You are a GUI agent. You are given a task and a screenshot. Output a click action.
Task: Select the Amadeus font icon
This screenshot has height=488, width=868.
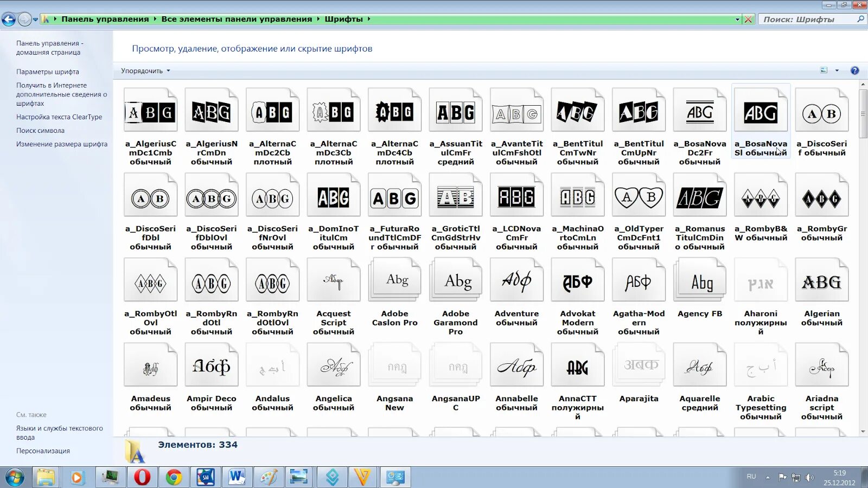click(x=150, y=365)
